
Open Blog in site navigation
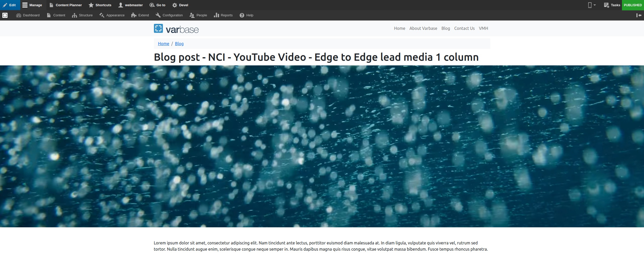point(445,28)
